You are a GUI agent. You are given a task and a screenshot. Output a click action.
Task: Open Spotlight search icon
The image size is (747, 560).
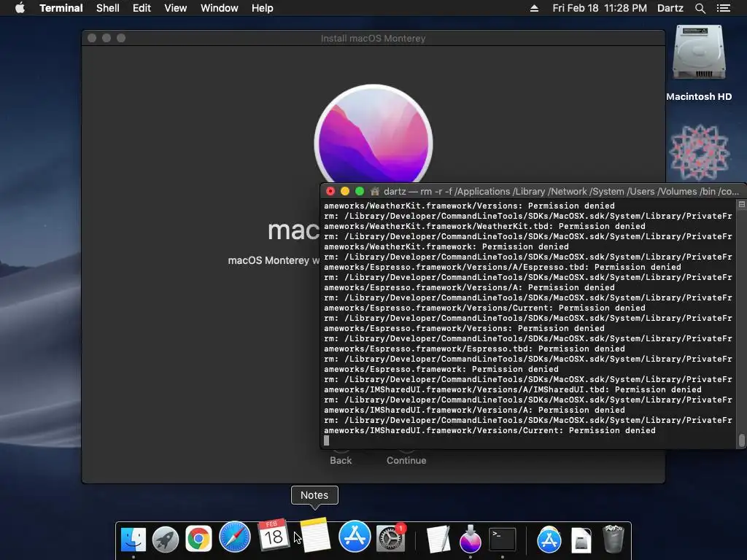(x=700, y=8)
